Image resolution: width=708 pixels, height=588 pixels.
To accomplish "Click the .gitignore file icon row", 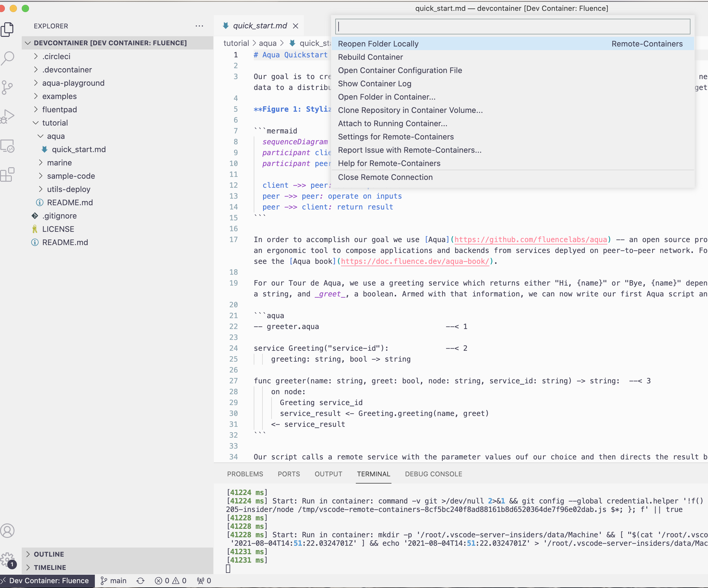I will (x=117, y=216).
